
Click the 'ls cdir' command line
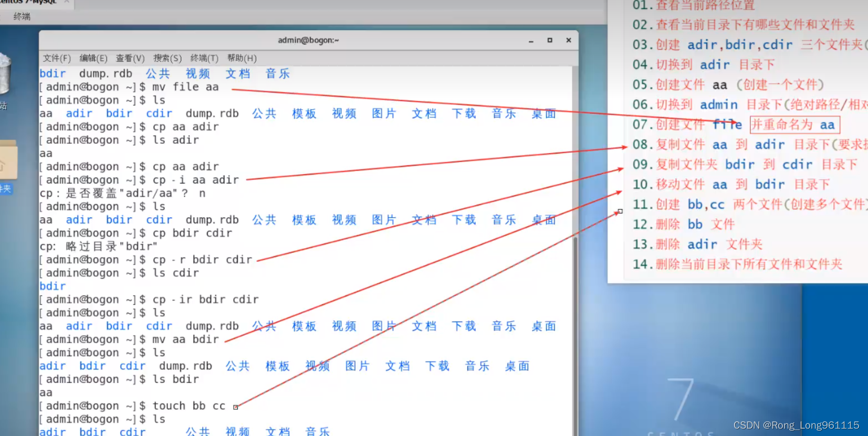[x=175, y=273]
